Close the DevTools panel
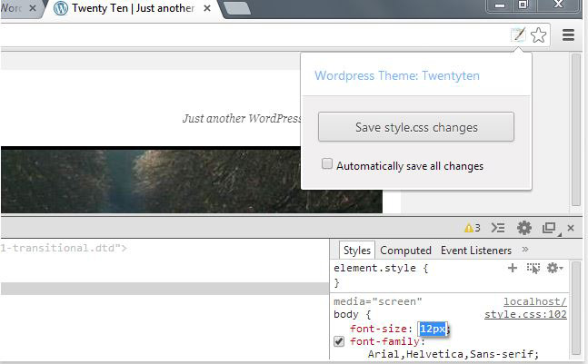588x364 pixels. point(571,228)
